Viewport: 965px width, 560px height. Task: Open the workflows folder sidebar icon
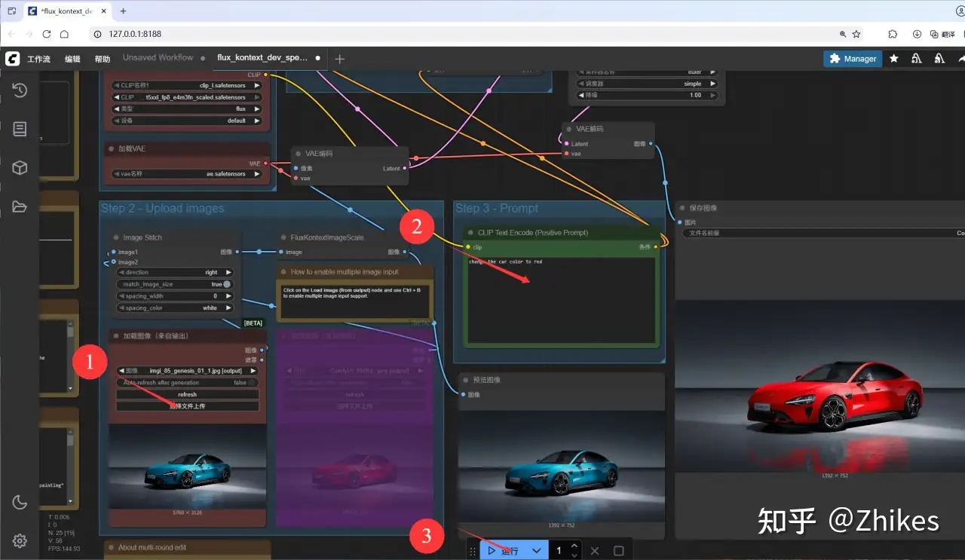pyautogui.click(x=20, y=207)
